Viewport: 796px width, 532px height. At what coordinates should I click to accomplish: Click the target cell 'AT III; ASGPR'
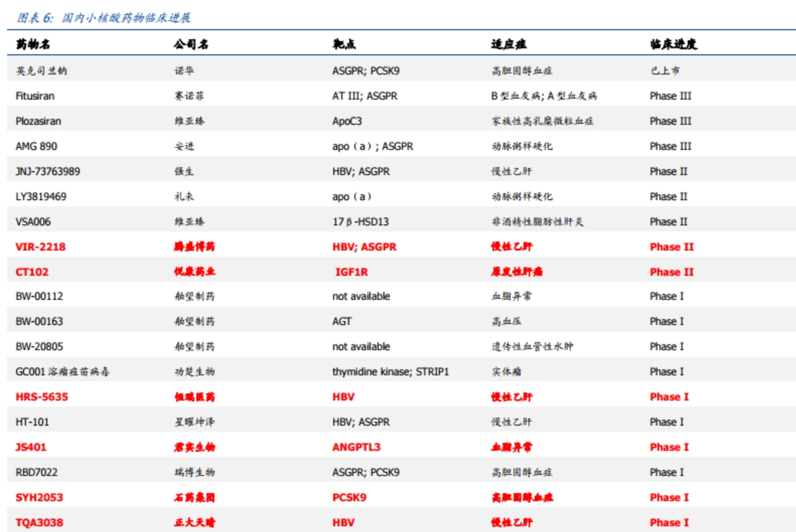click(365, 96)
